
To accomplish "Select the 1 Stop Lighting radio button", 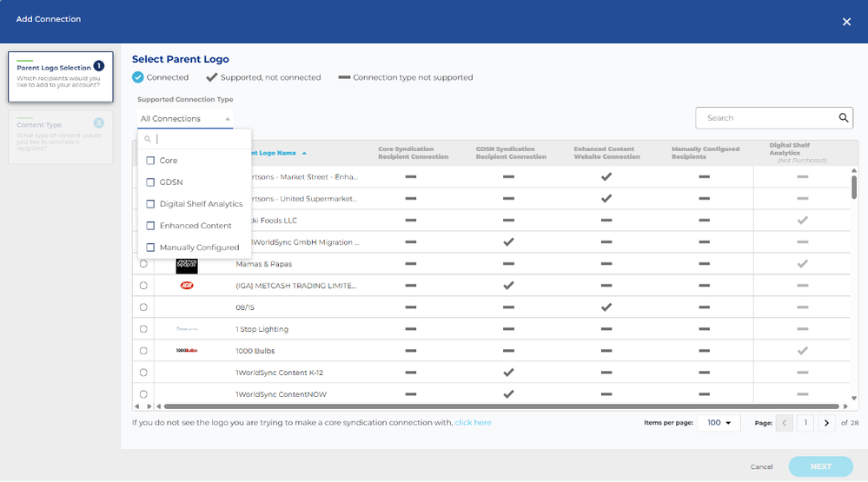I will [x=143, y=329].
